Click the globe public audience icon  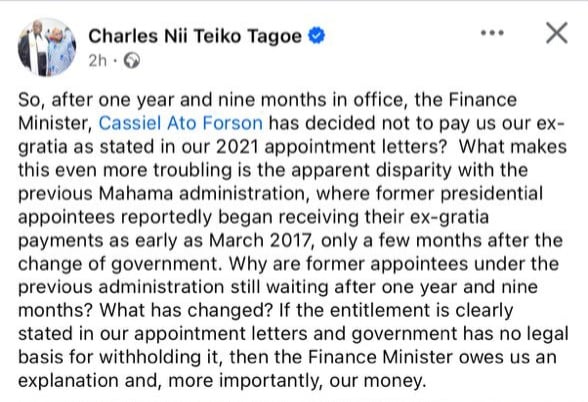pyautogui.click(x=132, y=60)
